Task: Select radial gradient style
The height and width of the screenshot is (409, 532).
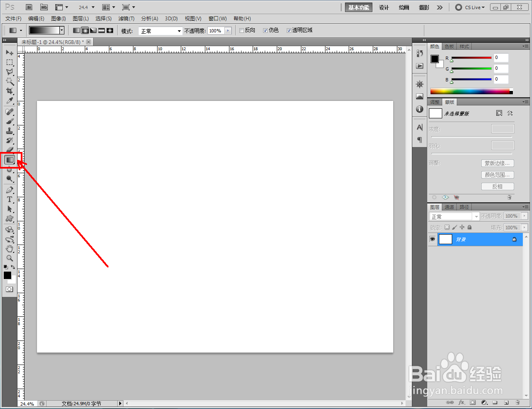Action: 85,30
